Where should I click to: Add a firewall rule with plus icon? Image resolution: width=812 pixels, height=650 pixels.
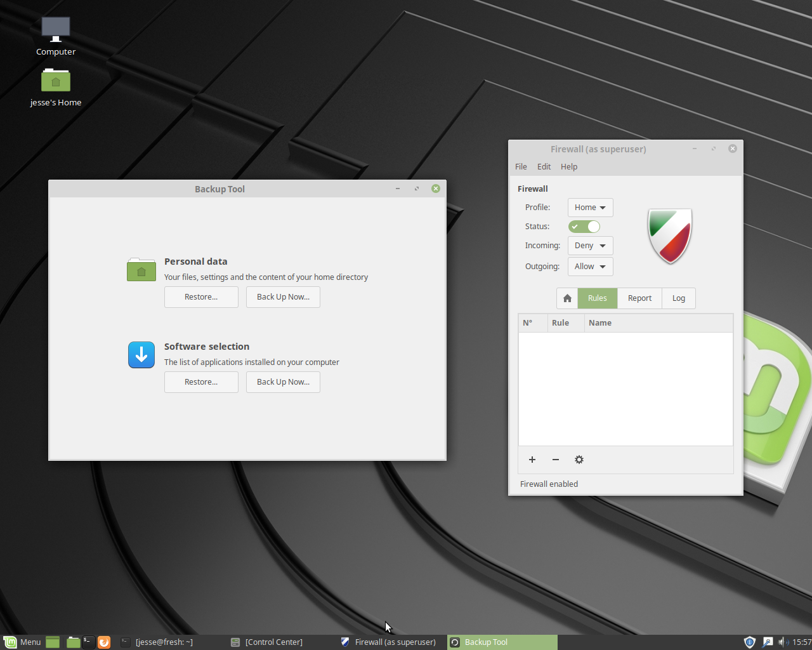click(532, 460)
